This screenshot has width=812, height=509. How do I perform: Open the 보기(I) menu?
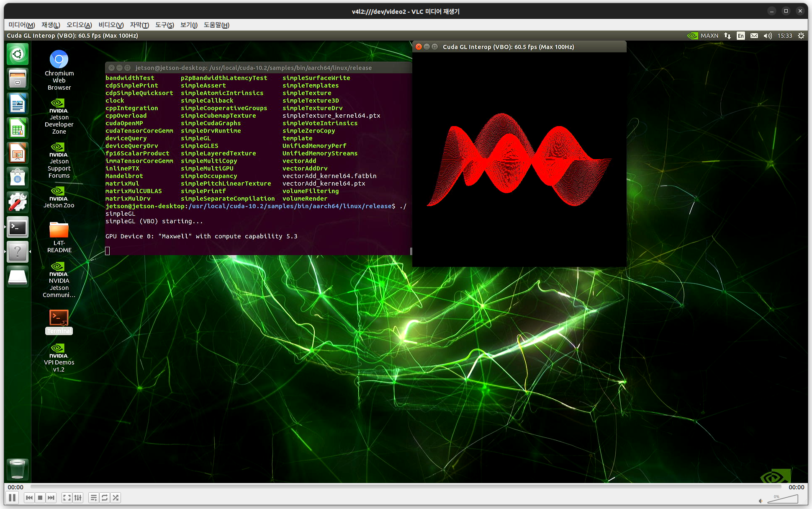tap(189, 25)
